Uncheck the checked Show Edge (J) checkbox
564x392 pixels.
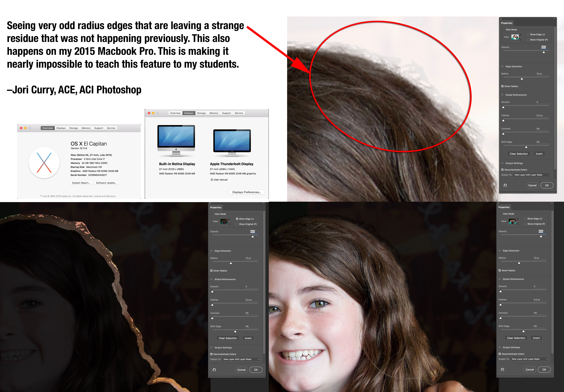tap(237, 219)
